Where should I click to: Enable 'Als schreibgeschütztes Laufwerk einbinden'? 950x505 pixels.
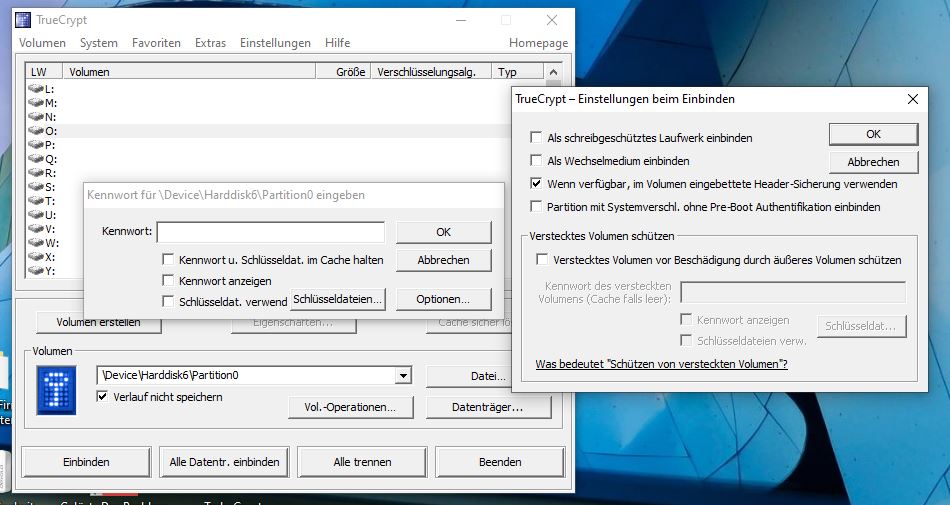pyautogui.click(x=536, y=137)
